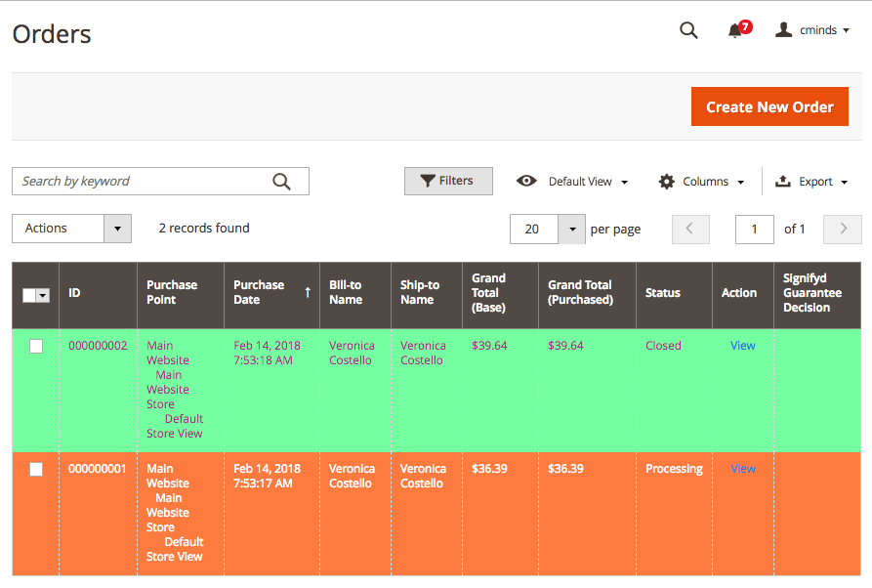This screenshot has width=872, height=588.
Task: Sort by the Status column header
Action: [663, 293]
